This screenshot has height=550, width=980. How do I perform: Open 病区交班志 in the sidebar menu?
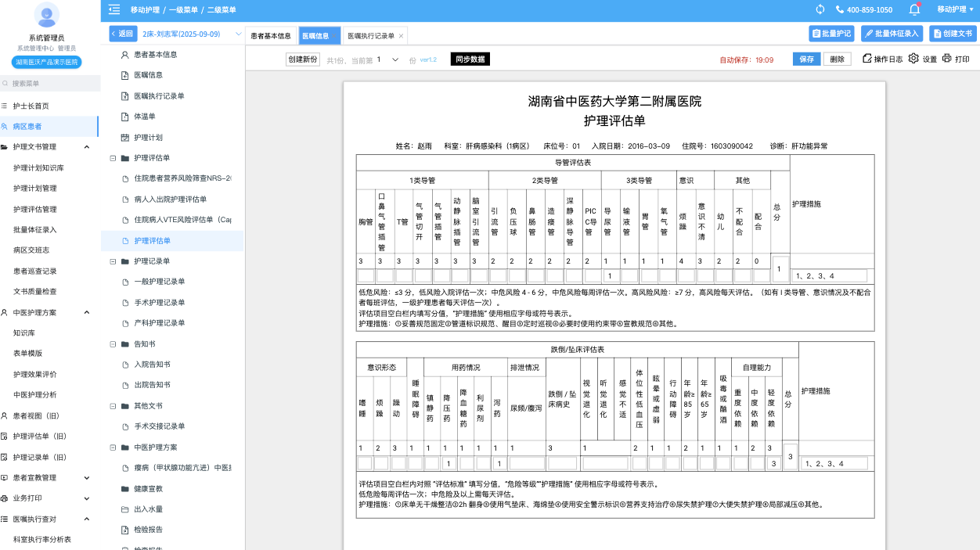click(31, 250)
